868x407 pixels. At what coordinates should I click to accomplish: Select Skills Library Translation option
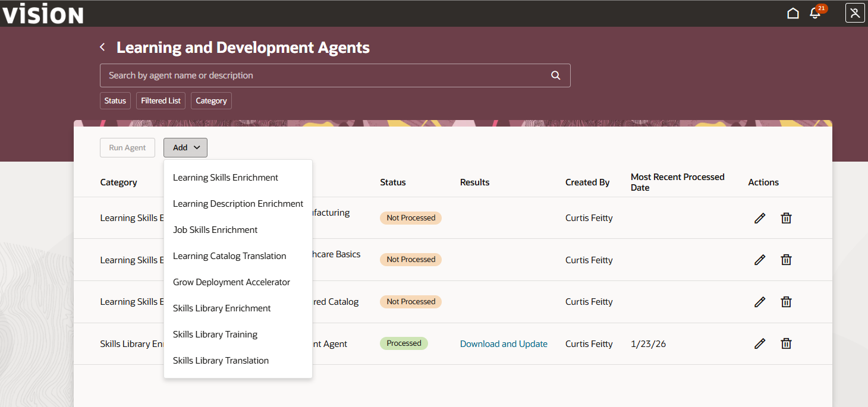pyautogui.click(x=238, y=361)
